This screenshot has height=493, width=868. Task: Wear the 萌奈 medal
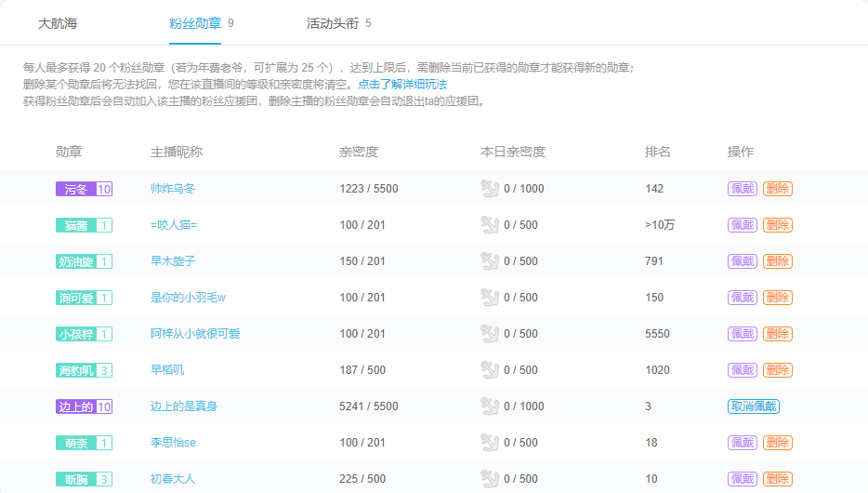tap(743, 443)
